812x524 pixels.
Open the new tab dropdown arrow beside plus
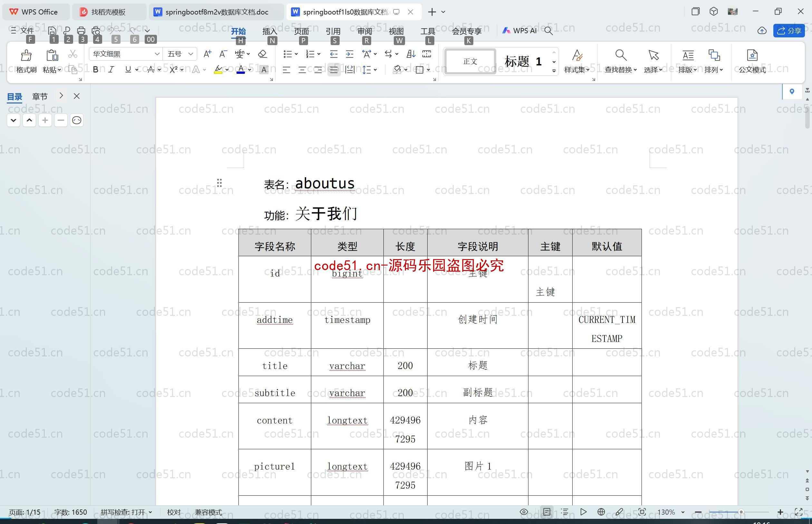443,12
